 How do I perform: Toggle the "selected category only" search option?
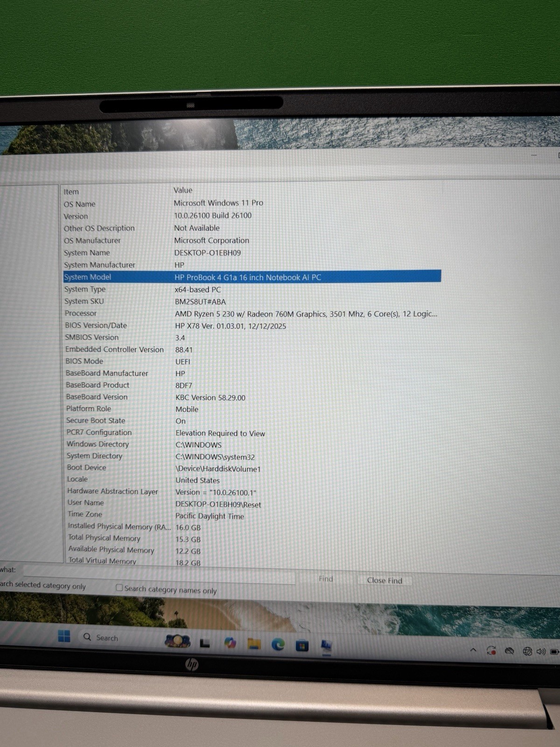click(43, 585)
